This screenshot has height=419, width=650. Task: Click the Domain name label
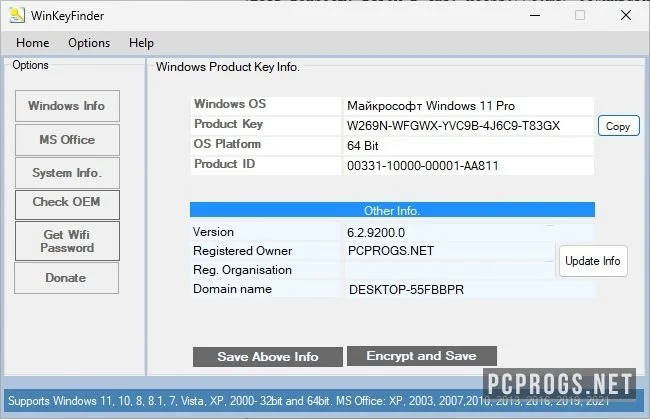pyautogui.click(x=233, y=289)
